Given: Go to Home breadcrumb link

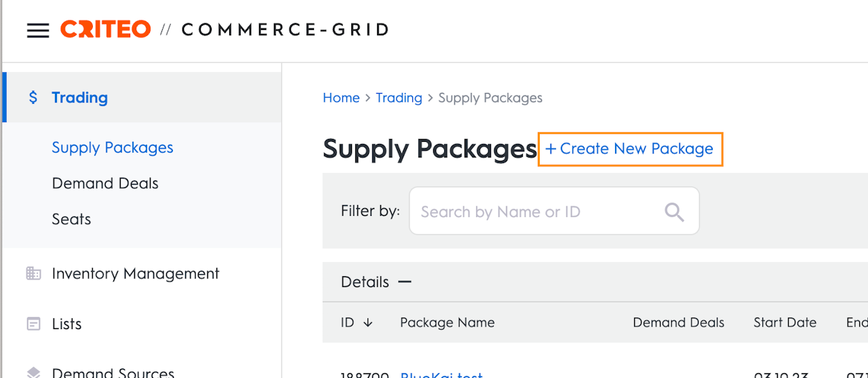Looking at the screenshot, I should (x=341, y=98).
